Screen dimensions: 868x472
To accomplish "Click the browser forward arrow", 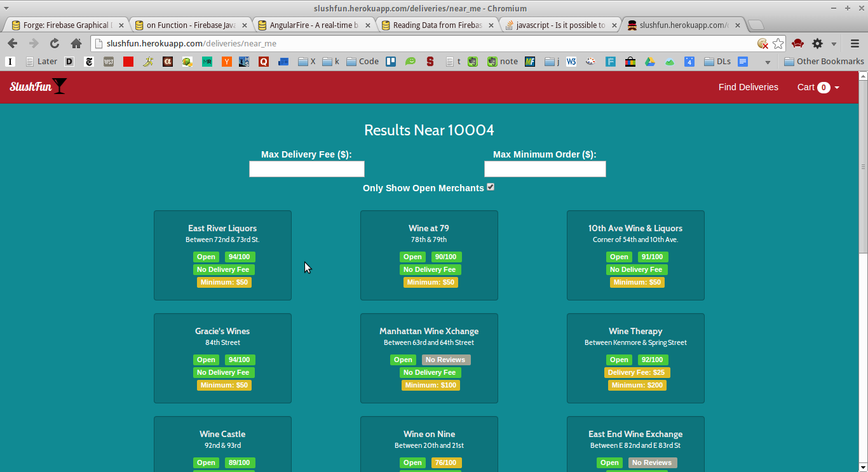I will (34, 43).
